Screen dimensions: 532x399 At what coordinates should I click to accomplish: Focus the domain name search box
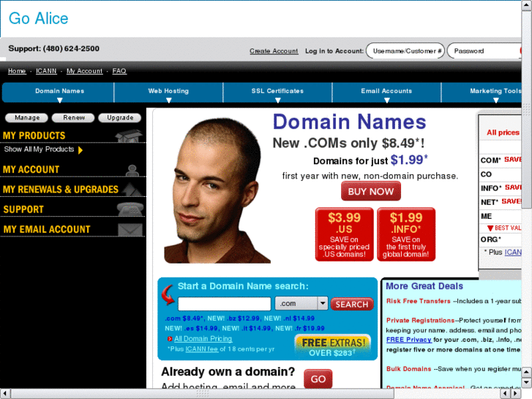[224, 304]
